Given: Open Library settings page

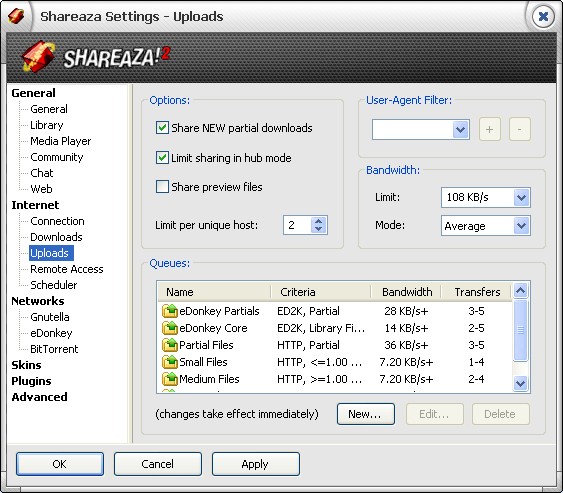Looking at the screenshot, I should pyautogui.click(x=47, y=125).
